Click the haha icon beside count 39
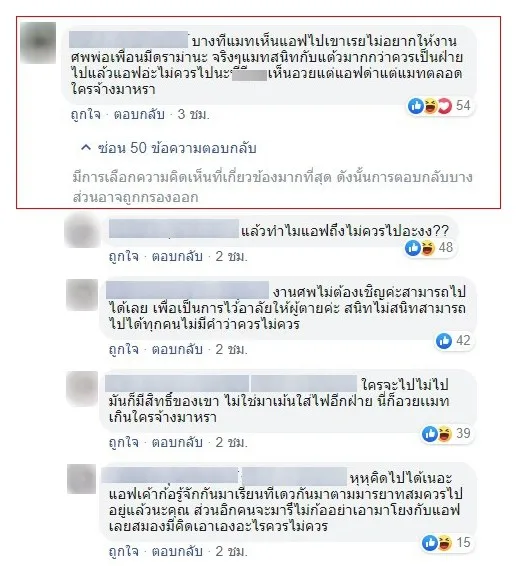Screen dimensions: 526x566 444,434
